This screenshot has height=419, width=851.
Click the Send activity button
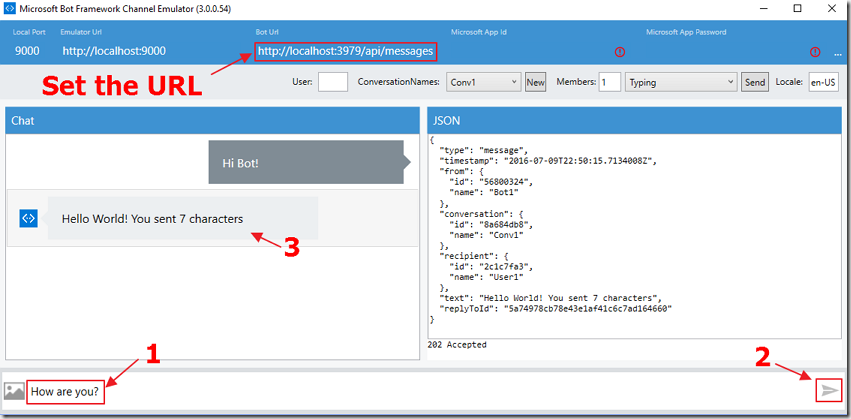tap(754, 82)
